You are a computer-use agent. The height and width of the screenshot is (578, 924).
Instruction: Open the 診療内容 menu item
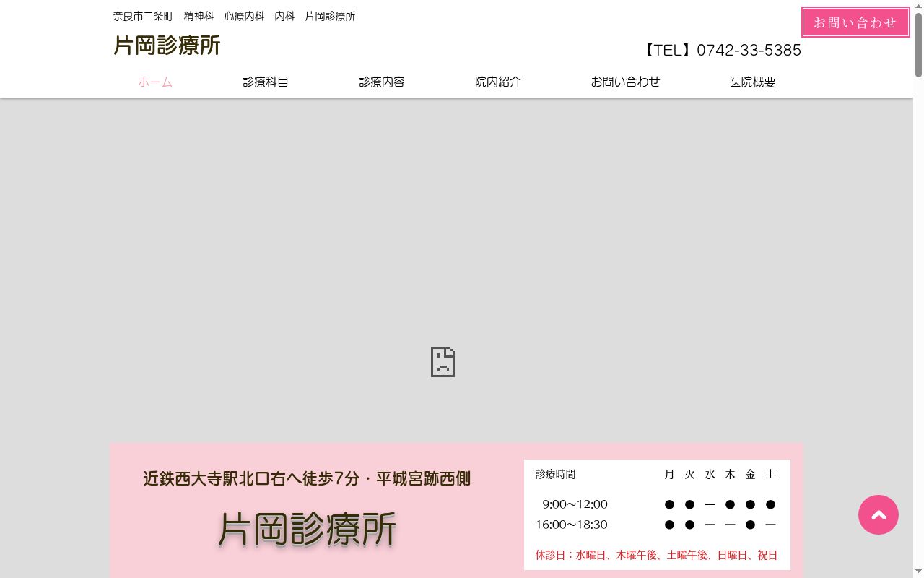382,82
